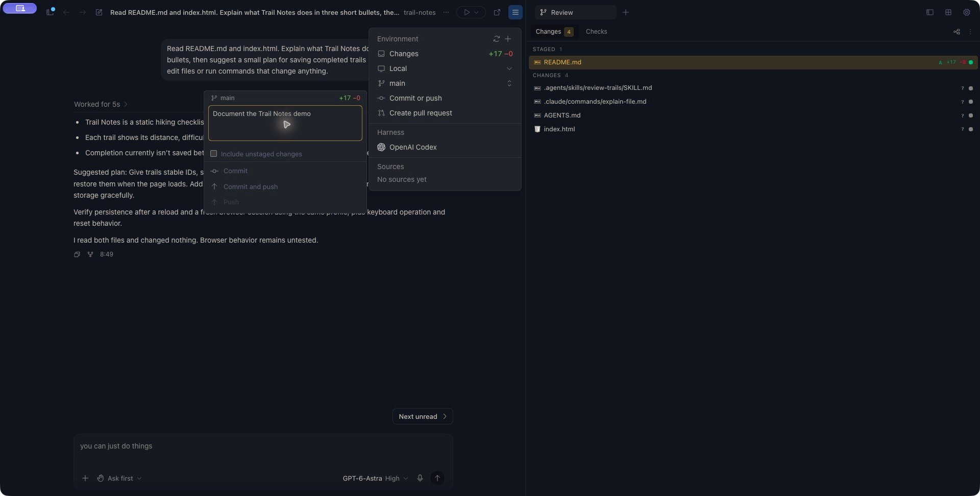
Task: Choose Create pull request
Action: (445, 113)
